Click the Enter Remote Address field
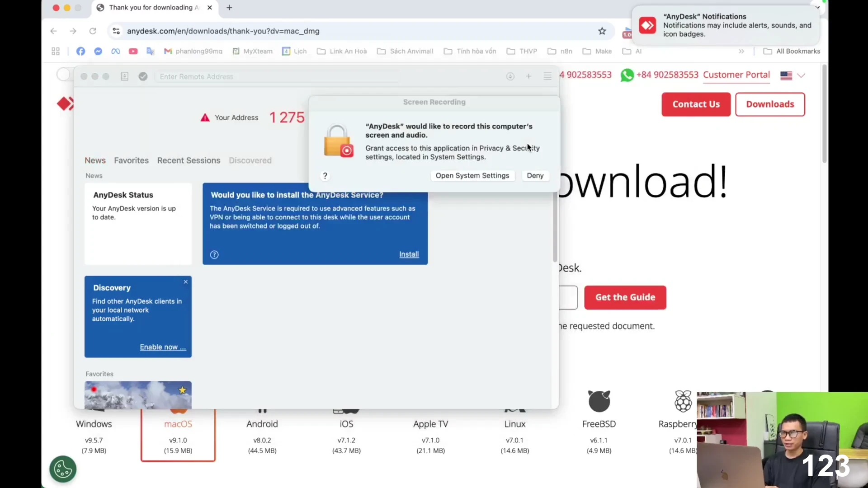The height and width of the screenshot is (488, 868). click(276, 76)
